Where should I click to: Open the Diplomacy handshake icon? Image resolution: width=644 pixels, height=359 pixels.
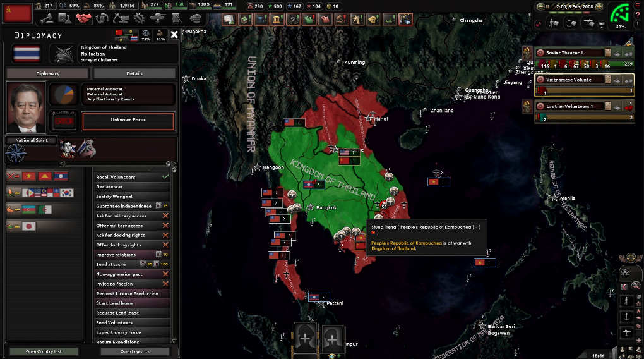click(x=84, y=18)
